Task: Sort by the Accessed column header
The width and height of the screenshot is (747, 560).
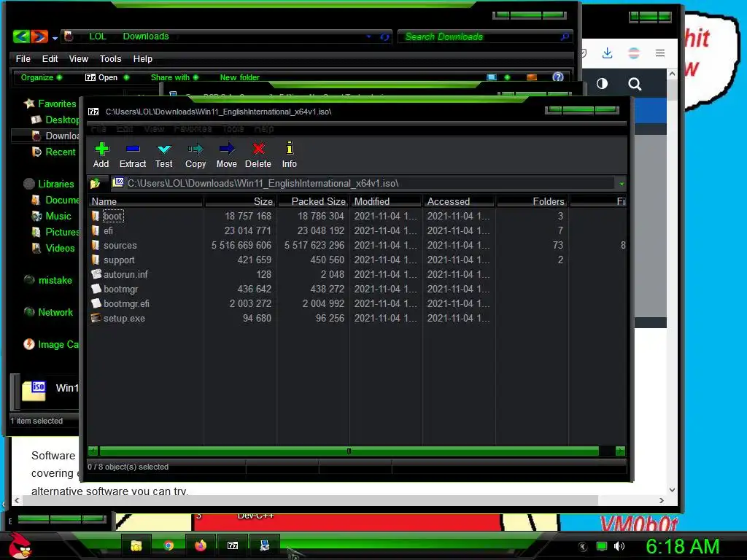Action: coord(460,201)
